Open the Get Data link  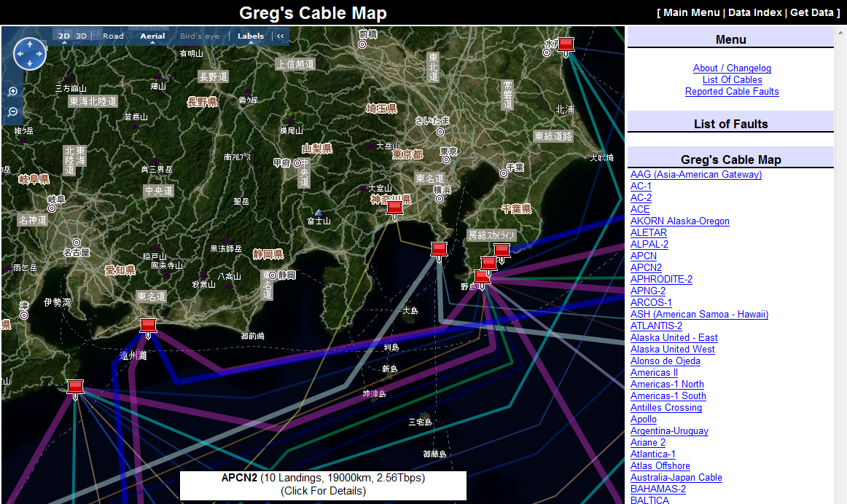click(812, 12)
